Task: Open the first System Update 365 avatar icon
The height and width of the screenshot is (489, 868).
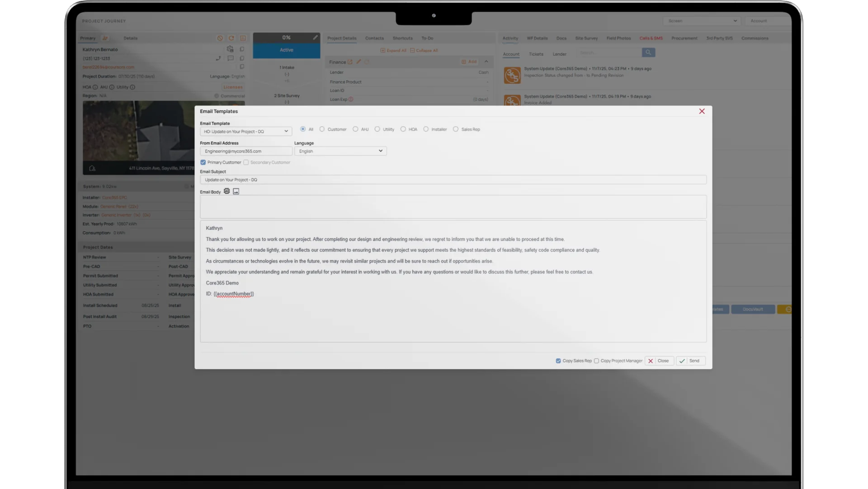Action: (x=512, y=75)
